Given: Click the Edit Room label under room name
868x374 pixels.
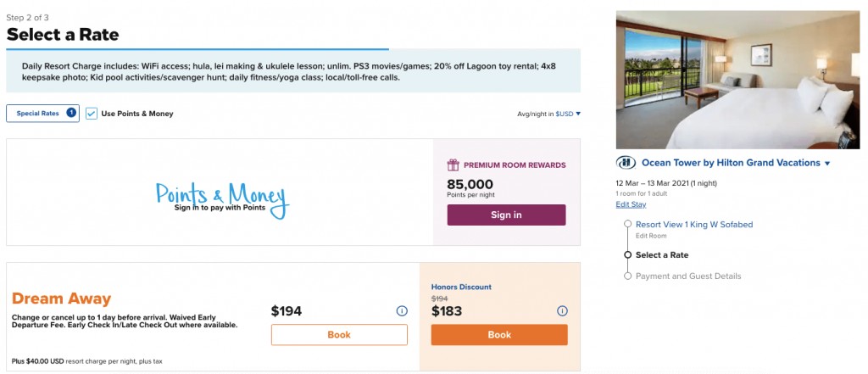Looking at the screenshot, I should (652, 235).
